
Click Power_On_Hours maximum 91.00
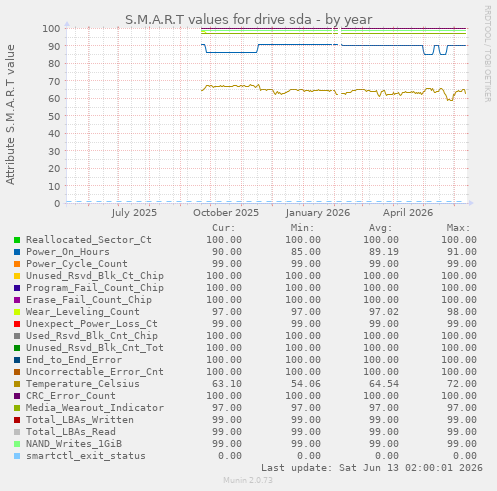462,252
